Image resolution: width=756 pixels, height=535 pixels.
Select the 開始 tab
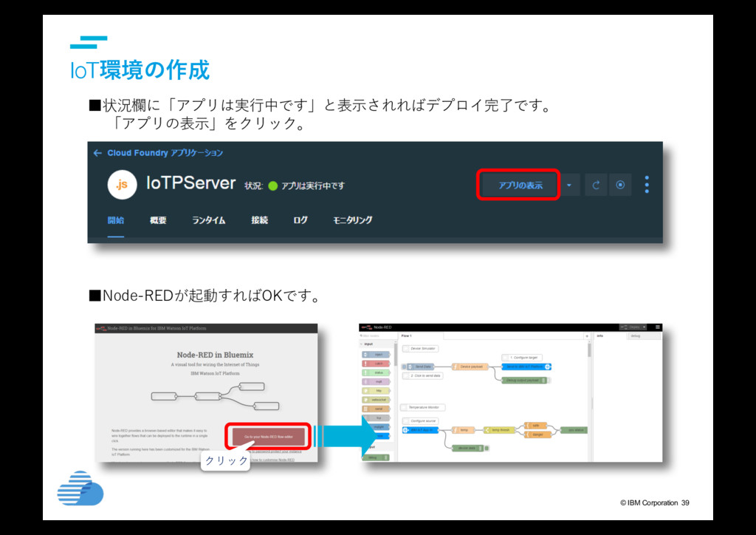pos(116,220)
